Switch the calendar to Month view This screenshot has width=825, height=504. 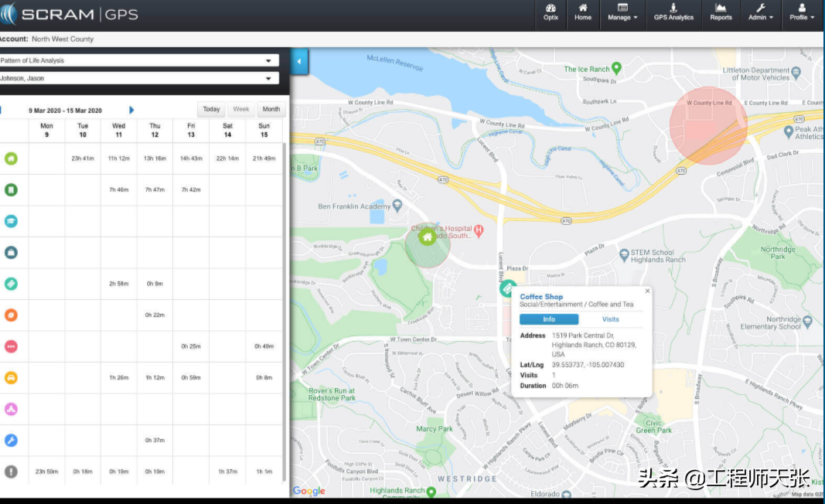coord(271,110)
